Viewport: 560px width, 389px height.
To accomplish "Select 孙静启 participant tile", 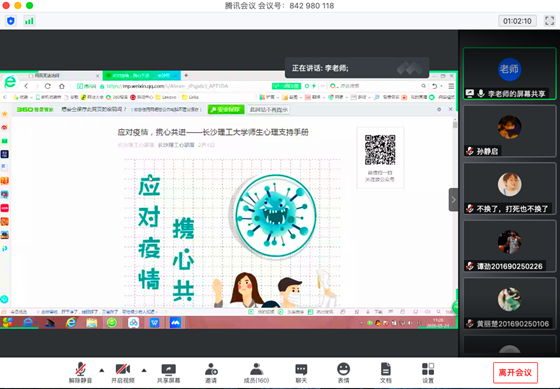I will click(509, 131).
